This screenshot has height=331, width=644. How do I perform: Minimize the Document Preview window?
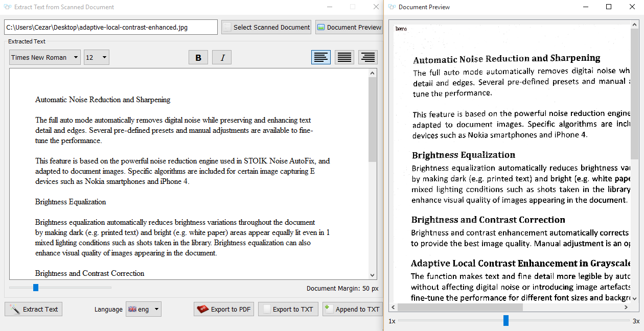pos(585,7)
